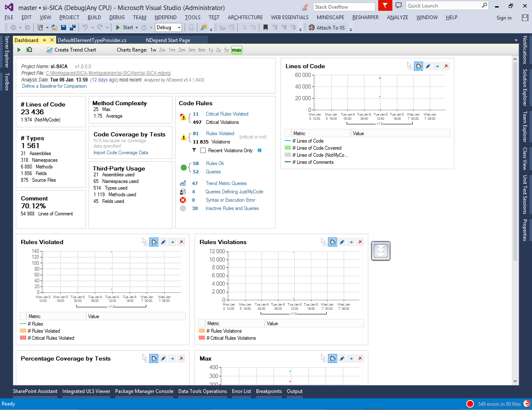Run analysis with the green play icon
This screenshot has width=532, height=410.
[x=19, y=50]
